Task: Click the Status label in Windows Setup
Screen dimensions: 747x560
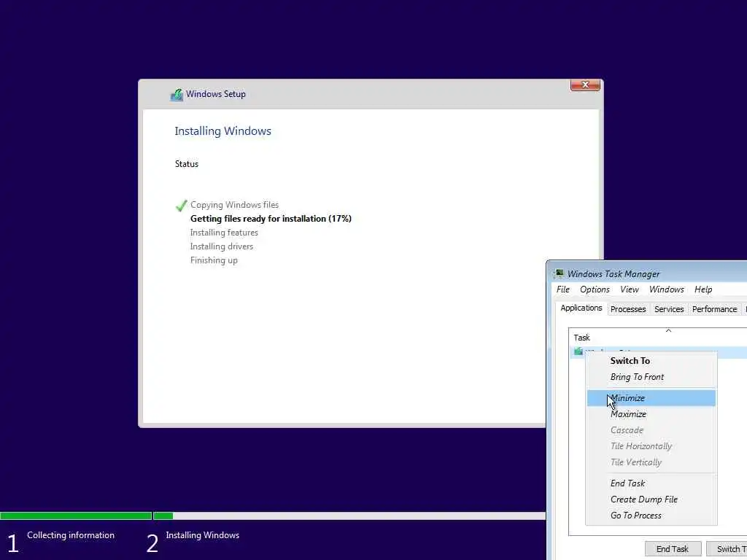Action: [x=186, y=164]
